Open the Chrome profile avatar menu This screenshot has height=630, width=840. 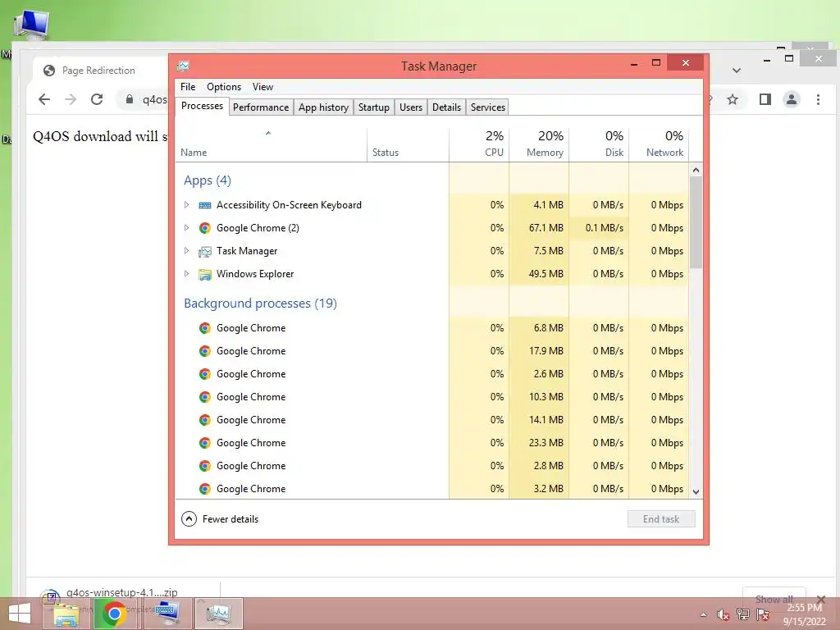coord(792,99)
